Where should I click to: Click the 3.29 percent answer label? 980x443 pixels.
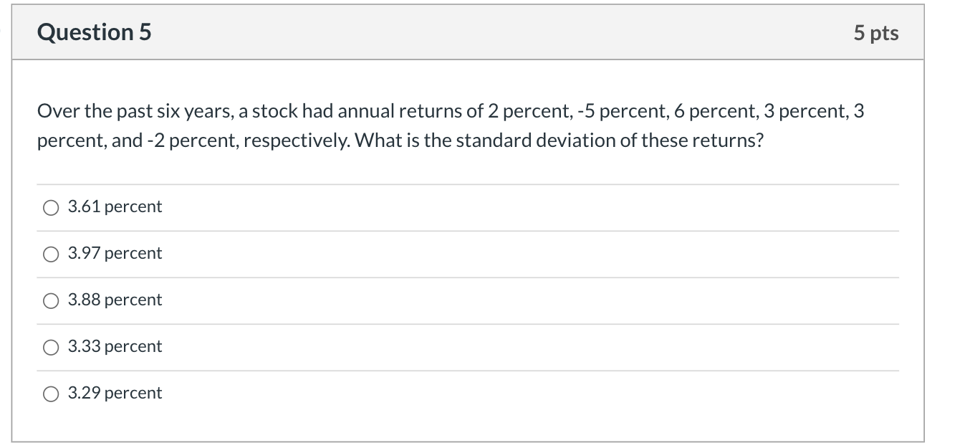click(x=113, y=393)
